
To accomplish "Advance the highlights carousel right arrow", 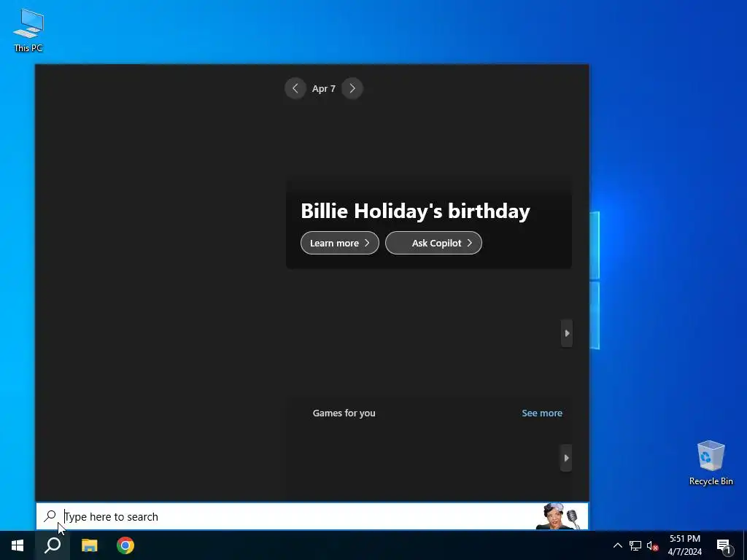I will (x=566, y=333).
